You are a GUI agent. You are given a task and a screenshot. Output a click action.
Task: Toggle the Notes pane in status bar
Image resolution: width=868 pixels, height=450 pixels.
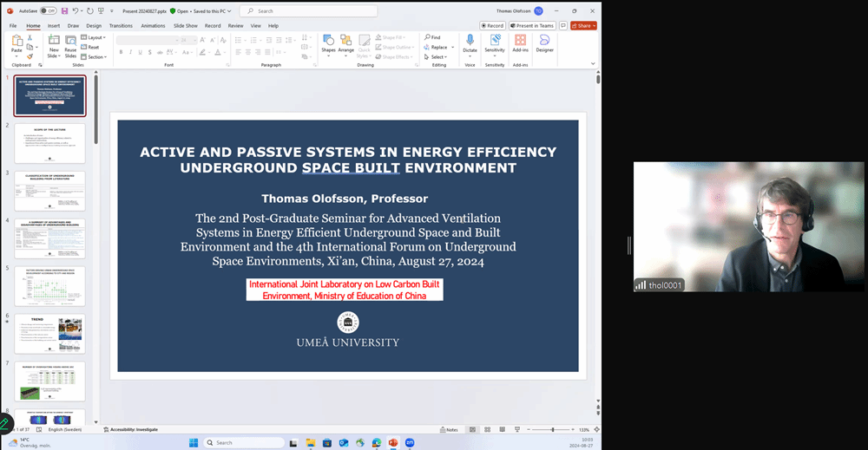point(449,429)
